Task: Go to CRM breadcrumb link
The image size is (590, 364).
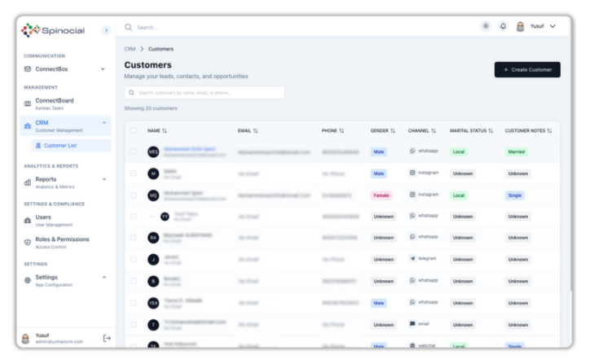Action: [130, 49]
